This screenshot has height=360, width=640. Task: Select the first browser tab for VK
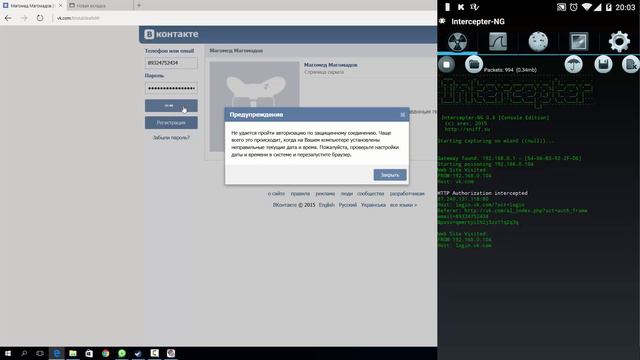point(32,6)
